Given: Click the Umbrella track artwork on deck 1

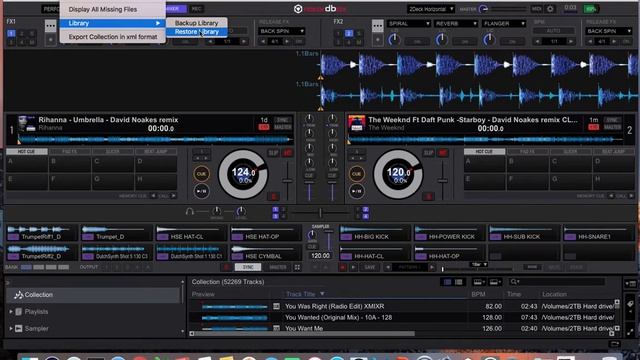Looking at the screenshot, I should pos(27,124).
